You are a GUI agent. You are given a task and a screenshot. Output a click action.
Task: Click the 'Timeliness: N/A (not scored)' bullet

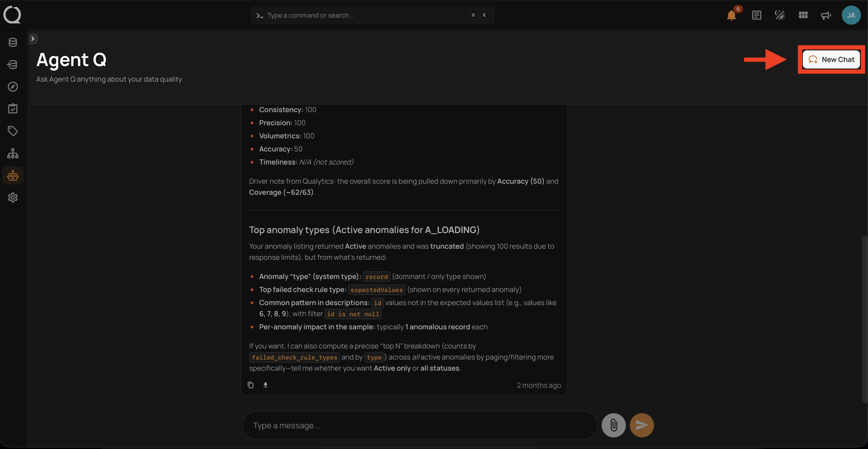tap(306, 162)
